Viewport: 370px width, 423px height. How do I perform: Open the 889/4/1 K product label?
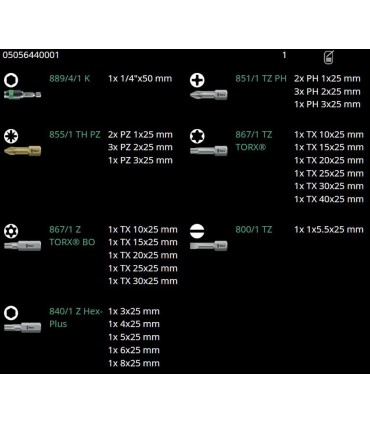tap(70, 79)
